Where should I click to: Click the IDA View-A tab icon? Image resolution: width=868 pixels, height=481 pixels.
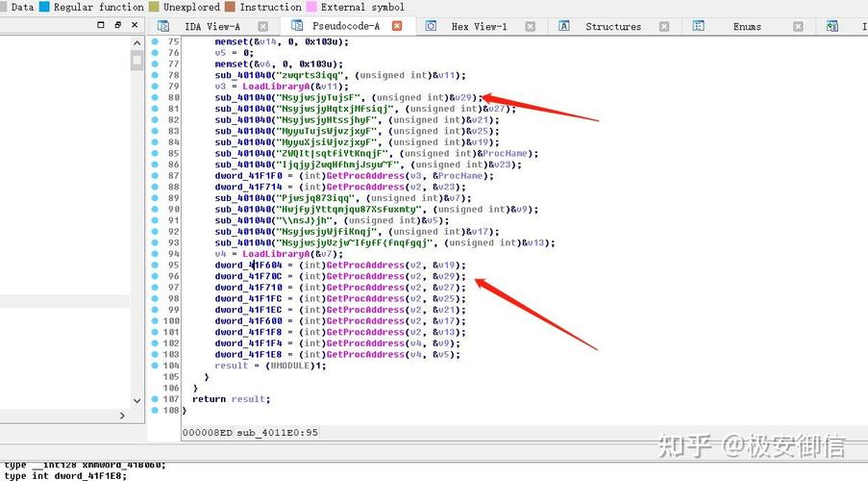(x=163, y=26)
